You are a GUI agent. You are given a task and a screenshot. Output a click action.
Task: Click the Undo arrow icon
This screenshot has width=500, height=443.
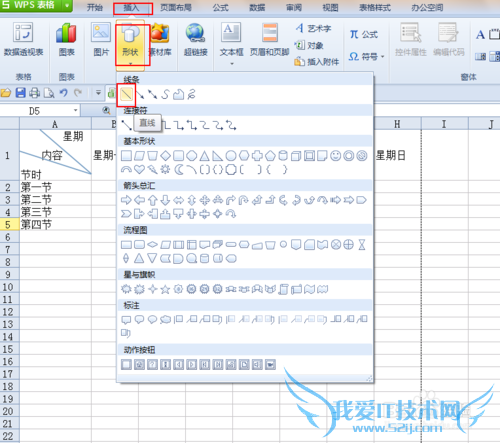(x=63, y=93)
